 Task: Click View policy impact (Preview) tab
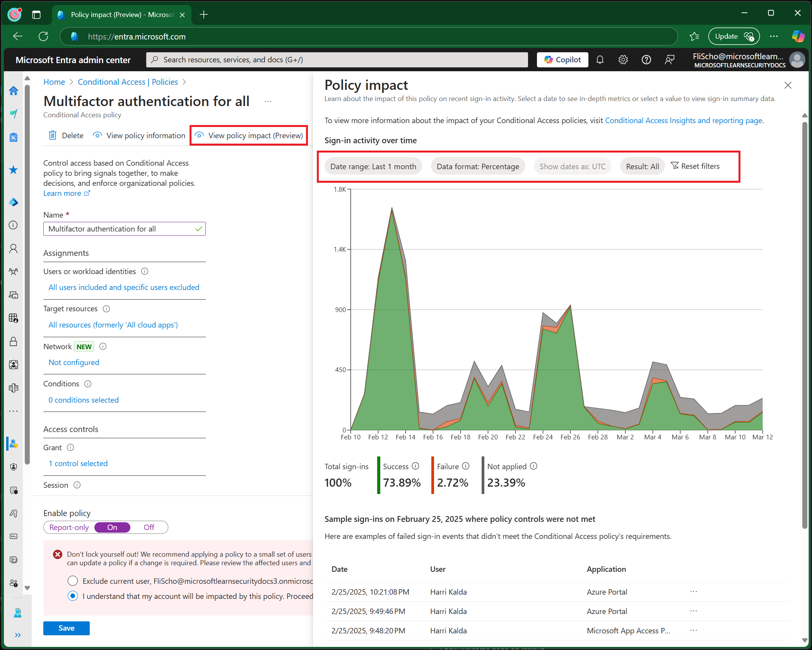pyautogui.click(x=249, y=135)
